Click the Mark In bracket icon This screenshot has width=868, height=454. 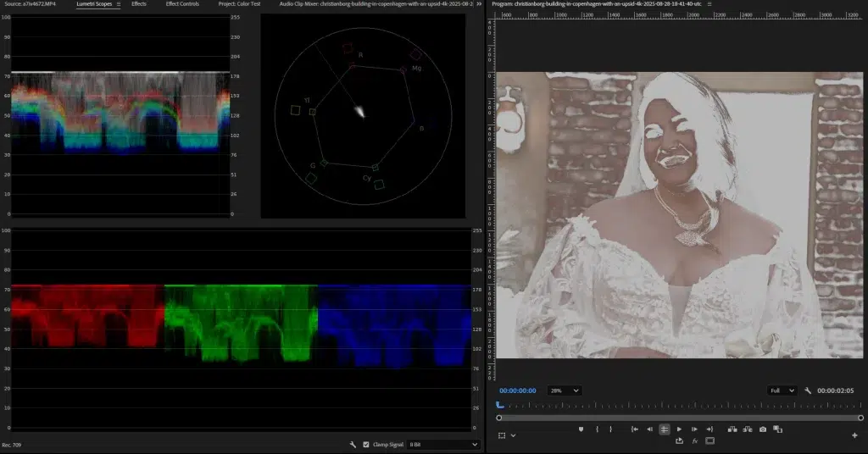598,429
